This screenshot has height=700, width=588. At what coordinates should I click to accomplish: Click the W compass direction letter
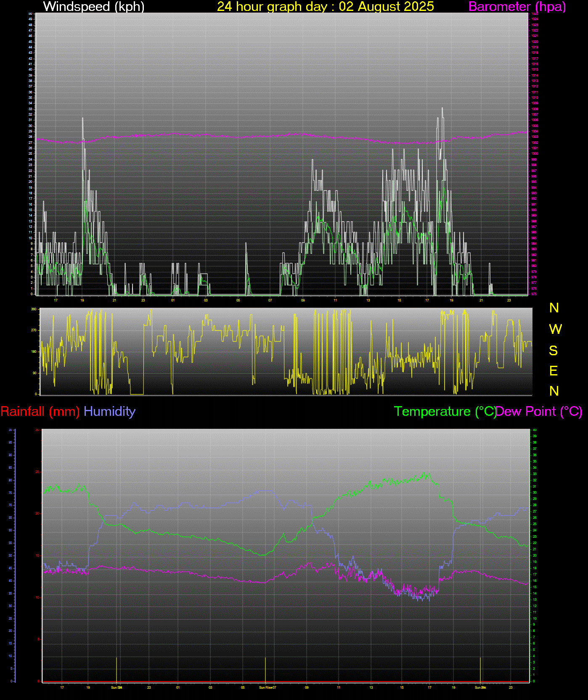click(555, 329)
